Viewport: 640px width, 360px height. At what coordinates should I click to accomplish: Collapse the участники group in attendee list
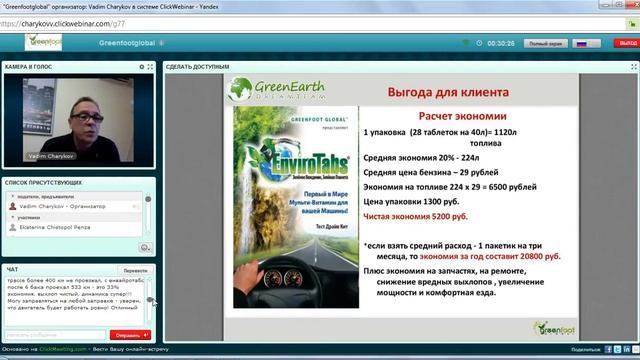(x=12, y=218)
